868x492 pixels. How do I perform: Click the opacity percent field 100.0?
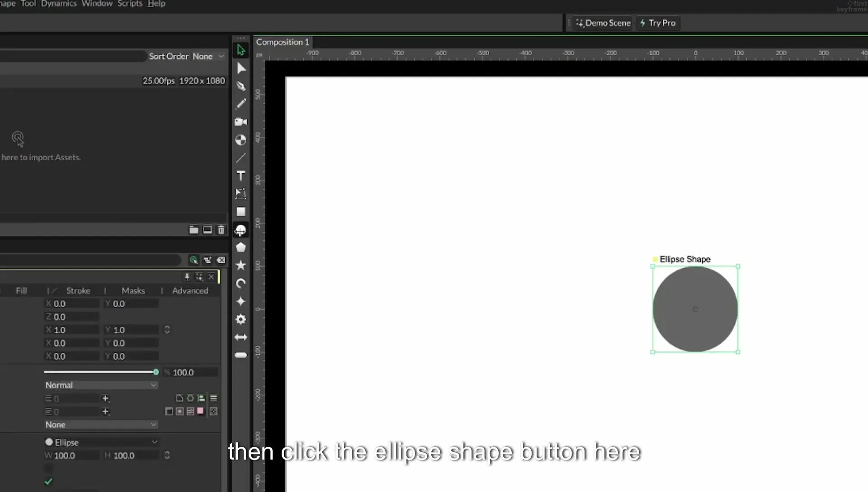point(190,372)
